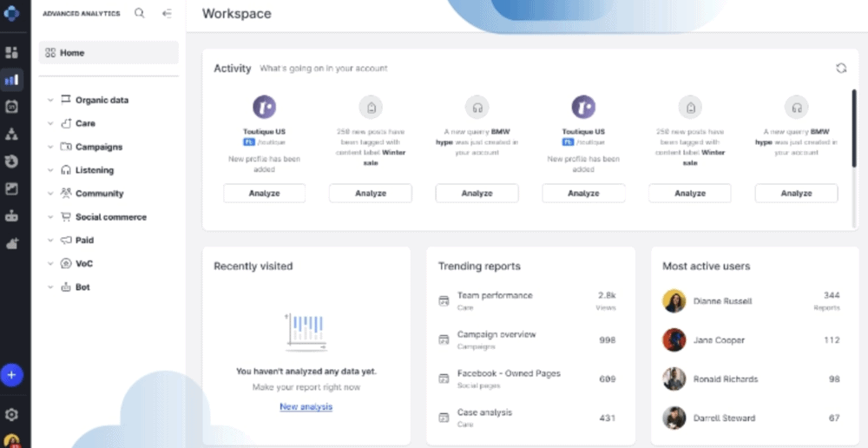Open user avatar at rail bottom
Image resolution: width=868 pixels, height=448 pixels.
click(x=11, y=441)
